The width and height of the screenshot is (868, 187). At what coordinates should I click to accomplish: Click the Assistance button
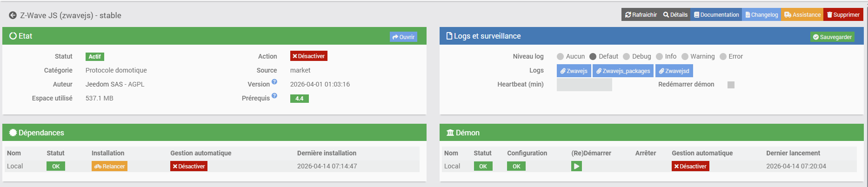point(802,15)
